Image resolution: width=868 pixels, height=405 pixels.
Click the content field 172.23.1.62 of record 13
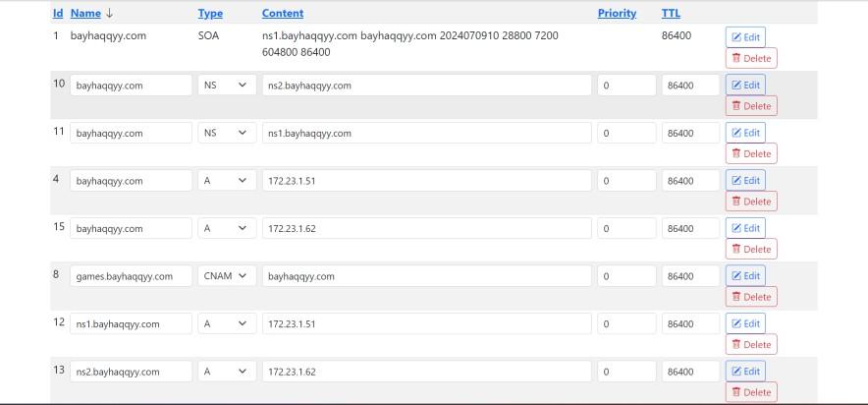click(x=427, y=372)
